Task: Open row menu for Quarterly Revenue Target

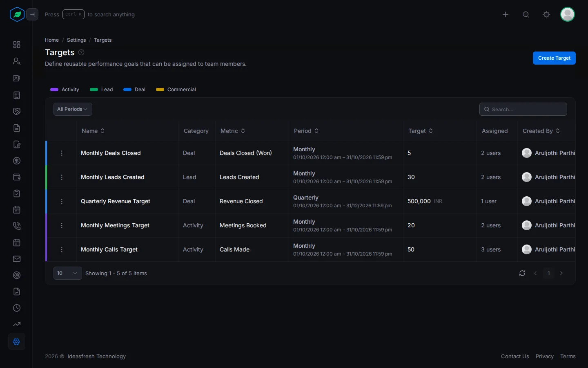Action: [62, 201]
